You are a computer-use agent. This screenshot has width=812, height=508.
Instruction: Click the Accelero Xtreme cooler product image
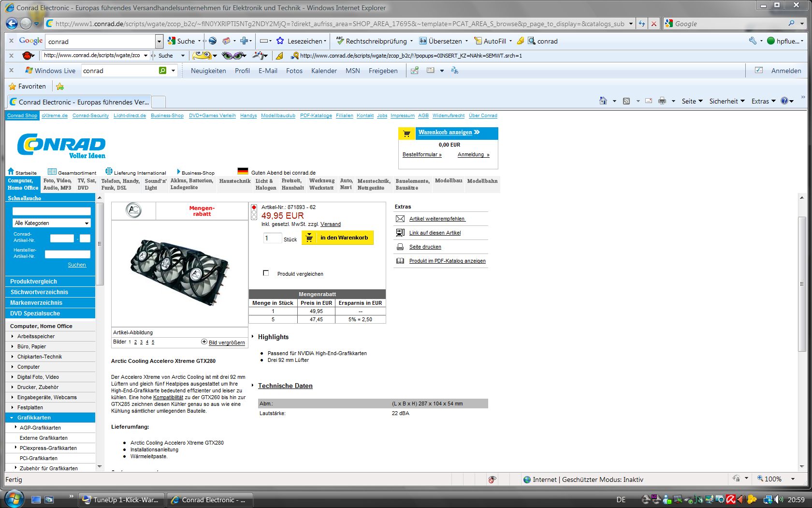pyautogui.click(x=179, y=272)
